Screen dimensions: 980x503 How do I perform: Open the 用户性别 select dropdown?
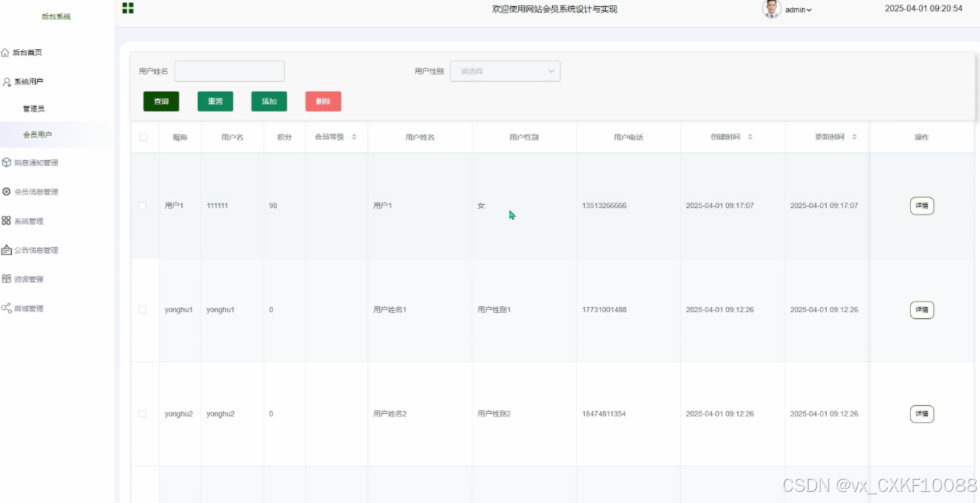[505, 71]
